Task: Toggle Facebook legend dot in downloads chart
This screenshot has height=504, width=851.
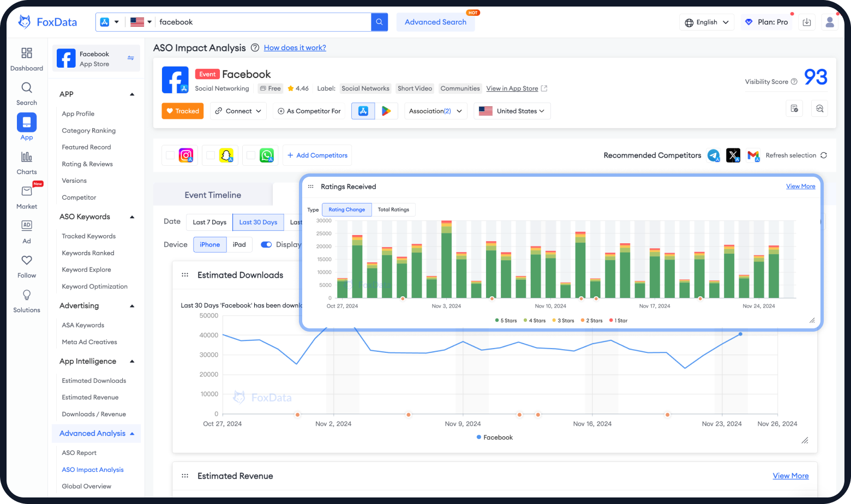Action: click(479, 437)
